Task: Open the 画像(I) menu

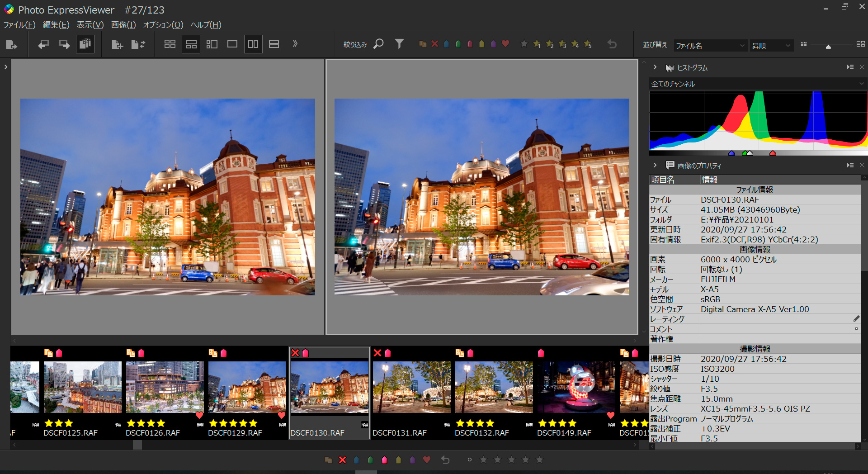Action: (x=123, y=25)
